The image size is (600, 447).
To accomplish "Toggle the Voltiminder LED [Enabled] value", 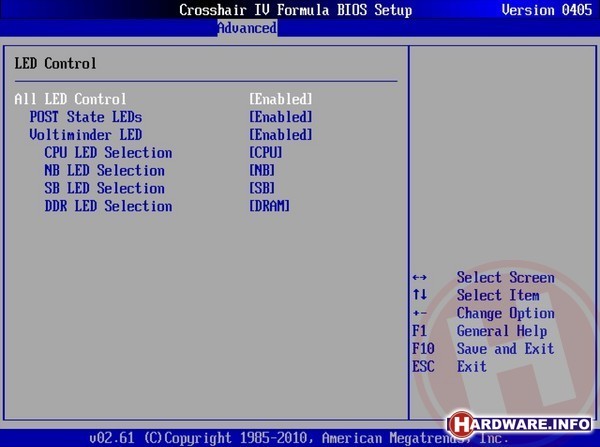I will click(280, 135).
